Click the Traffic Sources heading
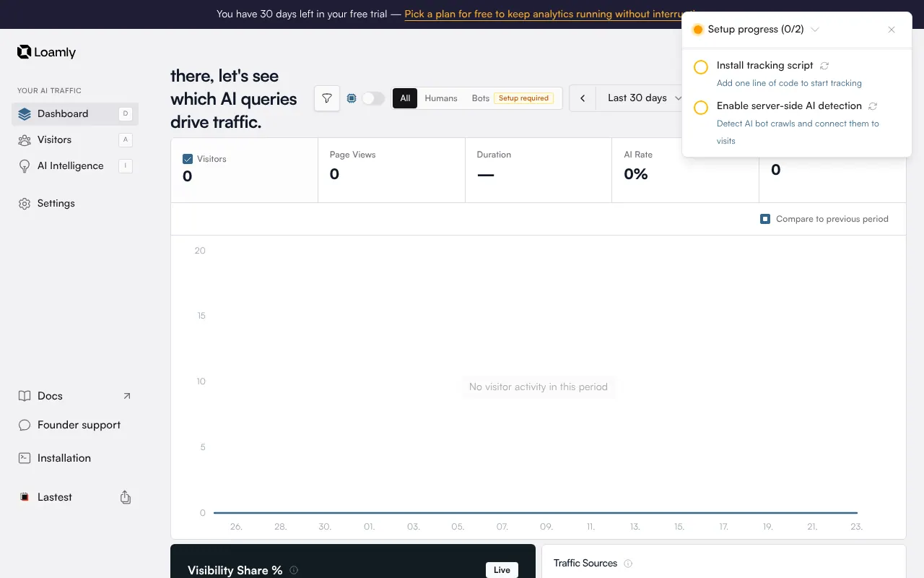 tap(585, 564)
